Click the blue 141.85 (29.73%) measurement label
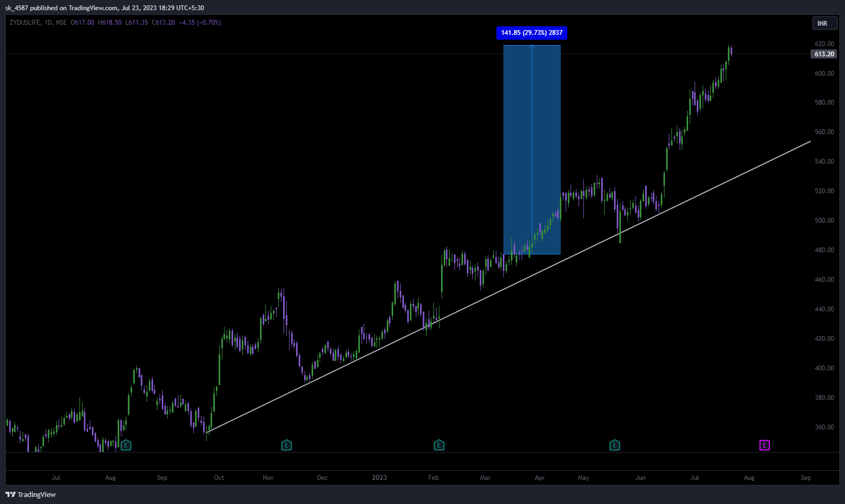 532,33
